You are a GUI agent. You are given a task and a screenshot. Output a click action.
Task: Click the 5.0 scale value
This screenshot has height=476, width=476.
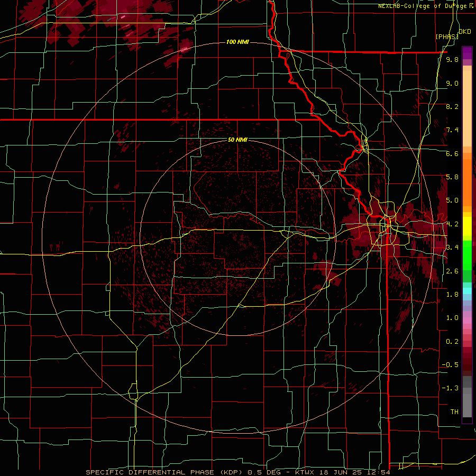coord(452,200)
